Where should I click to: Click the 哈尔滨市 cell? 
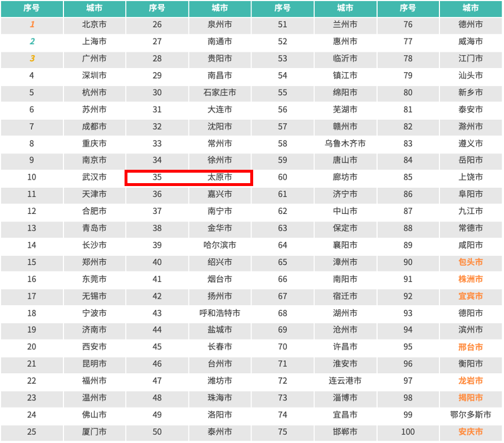(x=219, y=245)
